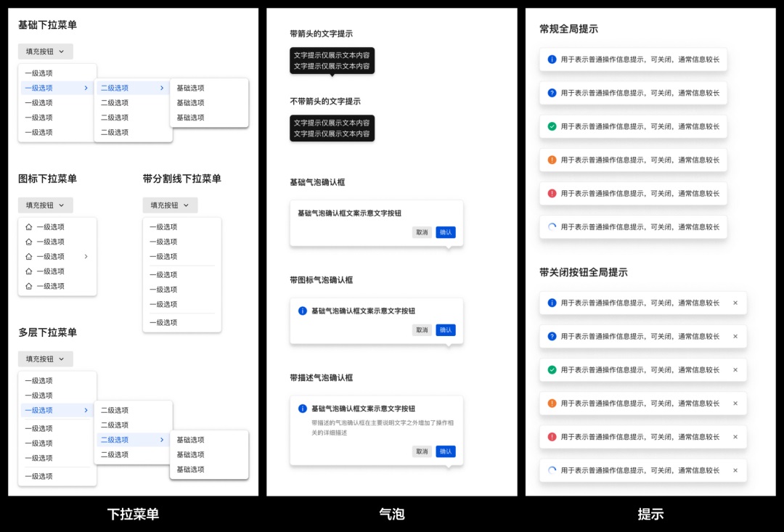
Task: Expand the submenu chevron in 图标下拉菜单
Action: pos(86,256)
